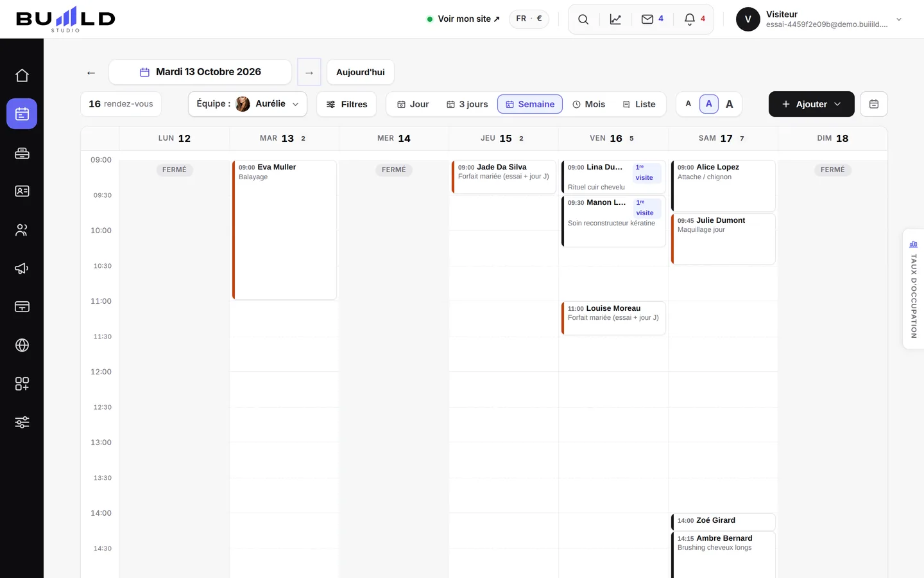
Task: Open the payment card sidebar icon
Action: [22, 306]
